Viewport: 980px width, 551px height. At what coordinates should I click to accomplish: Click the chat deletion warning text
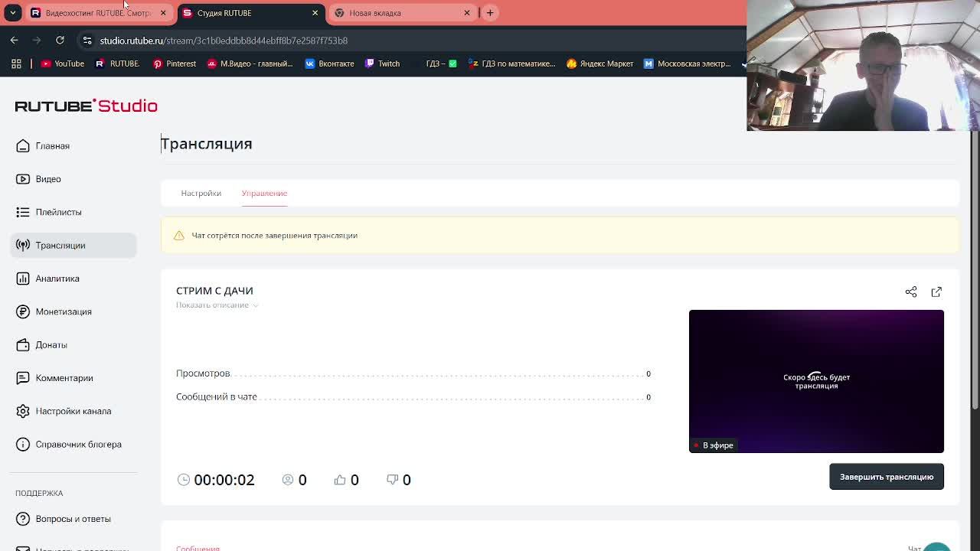coord(275,236)
